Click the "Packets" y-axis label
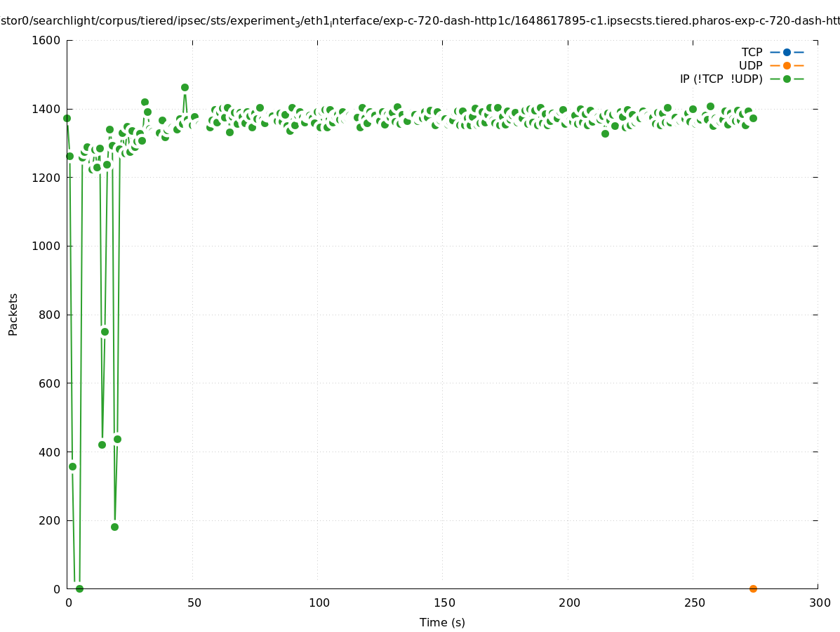This screenshot has height=632, width=840. 13,315
